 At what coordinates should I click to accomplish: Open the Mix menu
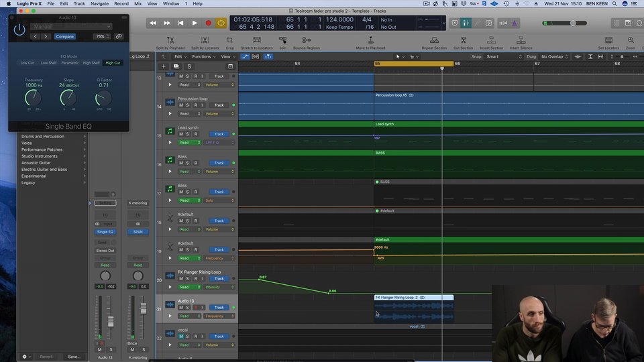[x=138, y=4]
